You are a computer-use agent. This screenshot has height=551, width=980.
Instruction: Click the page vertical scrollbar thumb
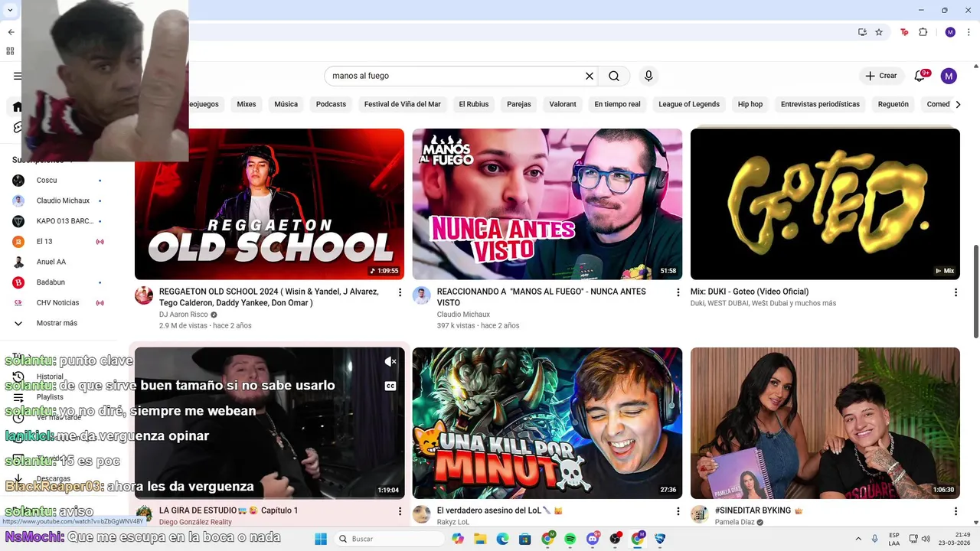(x=975, y=291)
